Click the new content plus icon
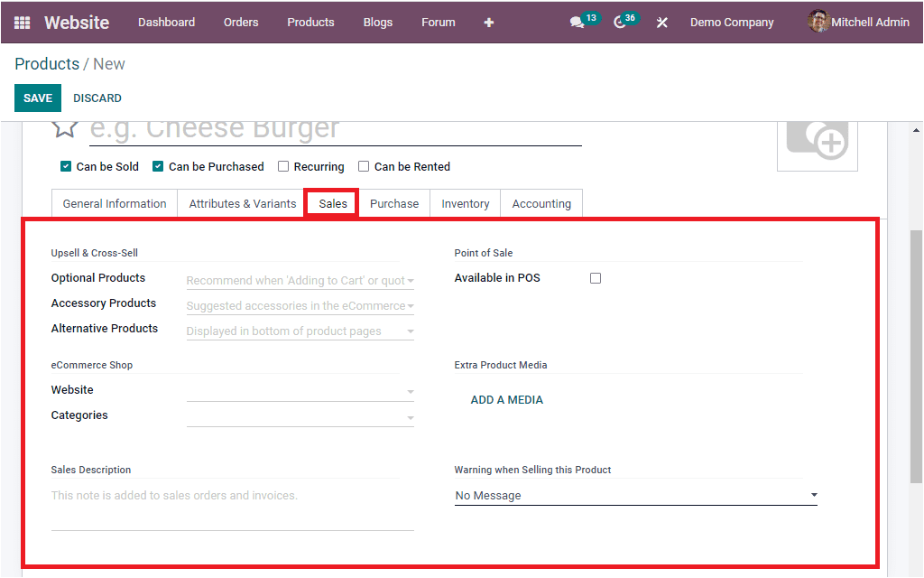924x578 pixels. 488,23
